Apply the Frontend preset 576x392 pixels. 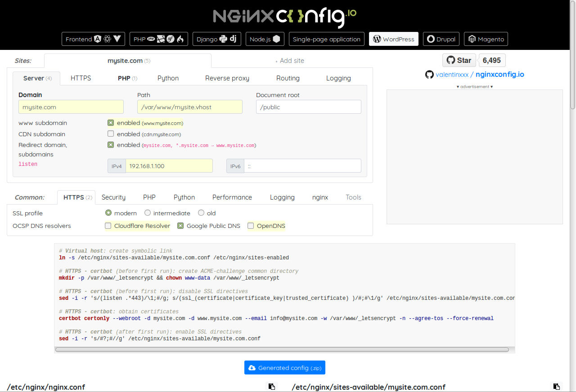[94, 39]
